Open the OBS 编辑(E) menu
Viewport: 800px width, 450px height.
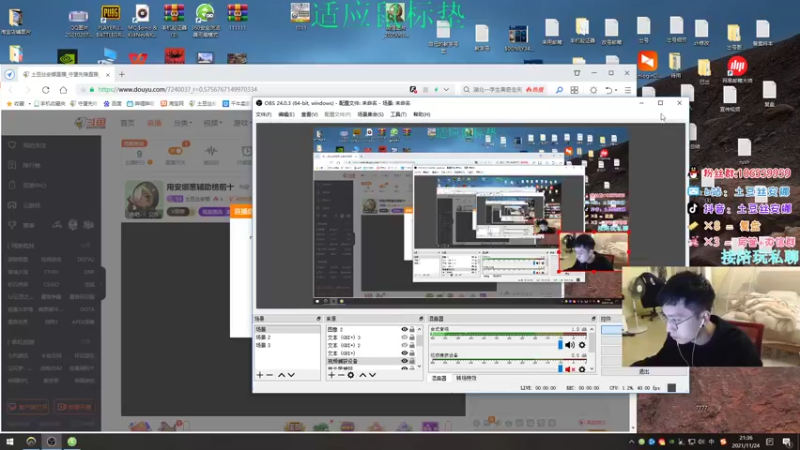tap(286, 114)
